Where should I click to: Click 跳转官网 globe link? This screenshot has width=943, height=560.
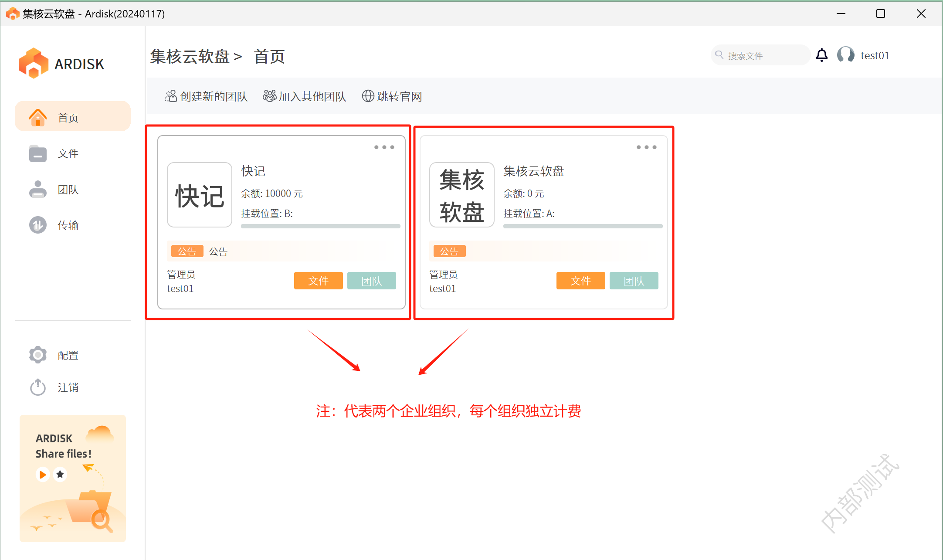[392, 96]
